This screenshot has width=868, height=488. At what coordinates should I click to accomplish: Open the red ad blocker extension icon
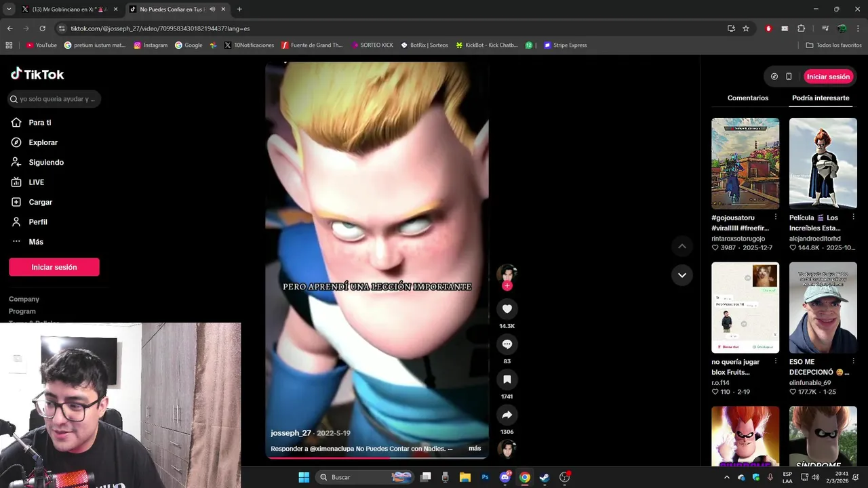[768, 28]
